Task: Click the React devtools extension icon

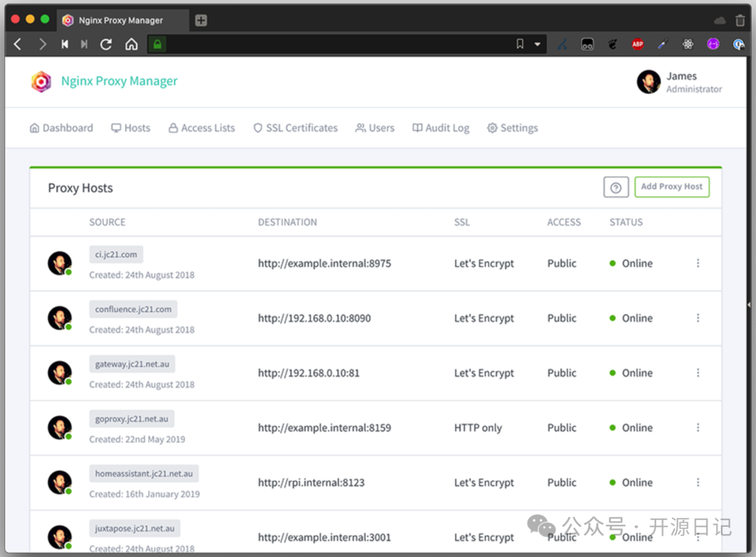Action: (x=688, y=44)
